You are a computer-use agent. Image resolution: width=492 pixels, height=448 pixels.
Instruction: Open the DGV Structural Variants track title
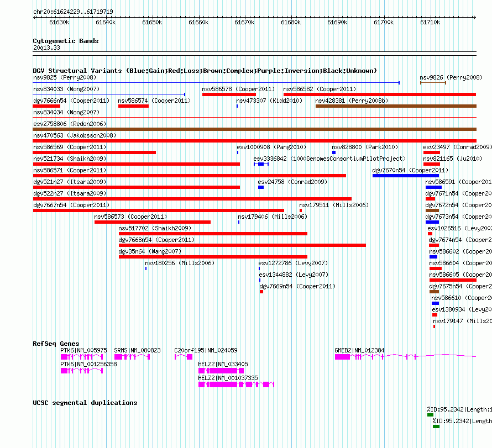pyautogui.click(x=205, y=71)
